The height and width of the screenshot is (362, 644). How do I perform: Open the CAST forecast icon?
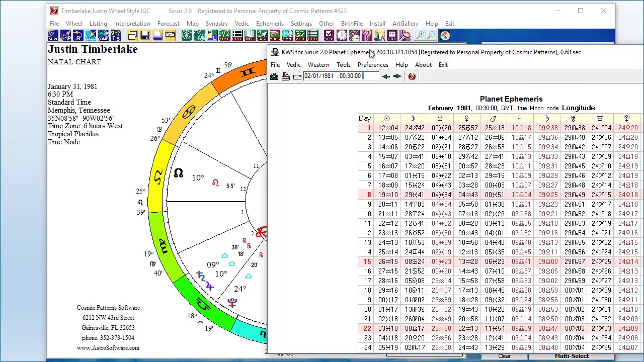(262, 36)
